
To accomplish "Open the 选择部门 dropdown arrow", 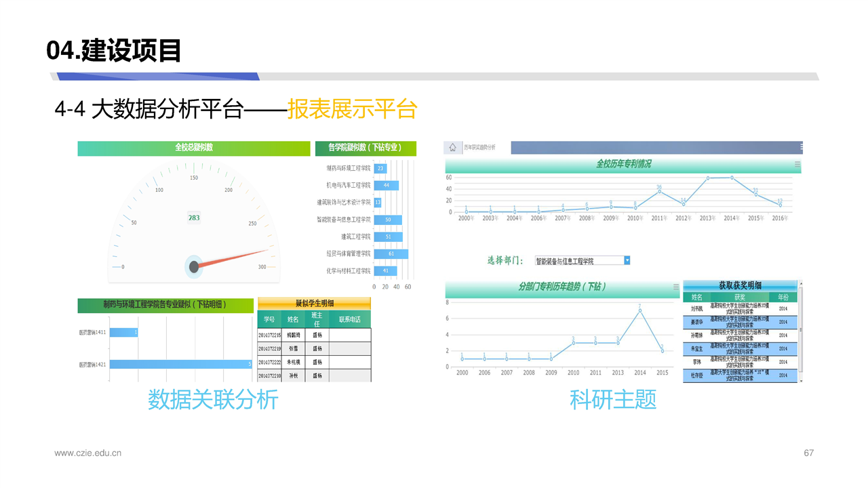I will pos(627,260).
